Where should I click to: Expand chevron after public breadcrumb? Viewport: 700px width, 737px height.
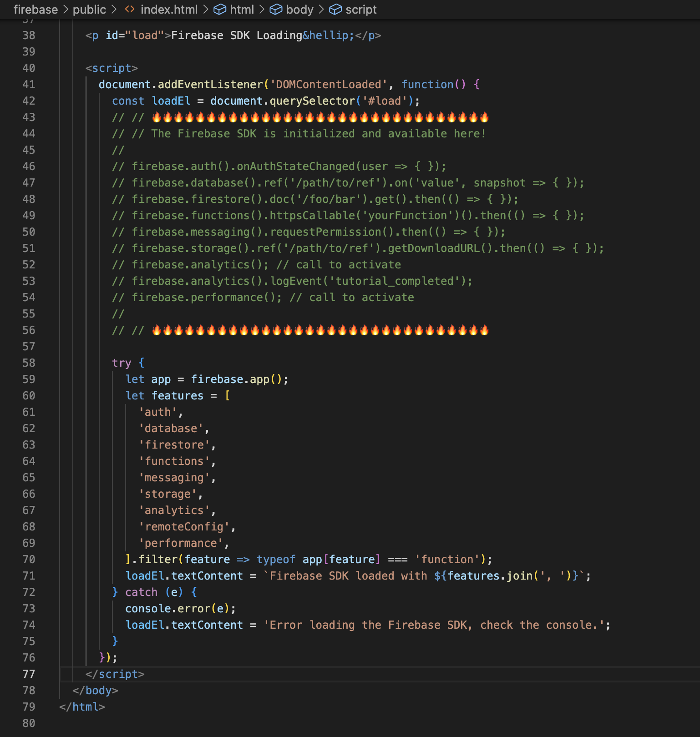point(114,10)
